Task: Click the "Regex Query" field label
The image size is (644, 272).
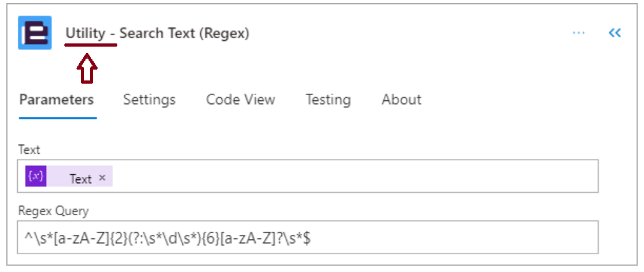Action: [54, 211]
